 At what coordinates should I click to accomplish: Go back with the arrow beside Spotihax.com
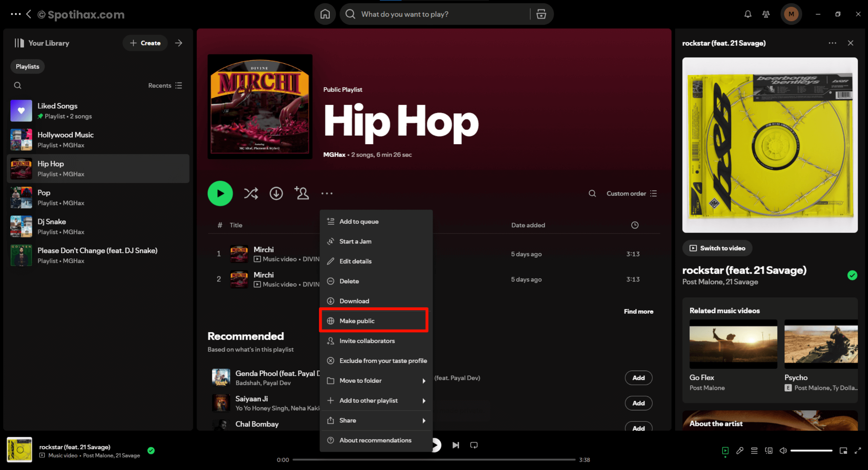click(29, 14)
